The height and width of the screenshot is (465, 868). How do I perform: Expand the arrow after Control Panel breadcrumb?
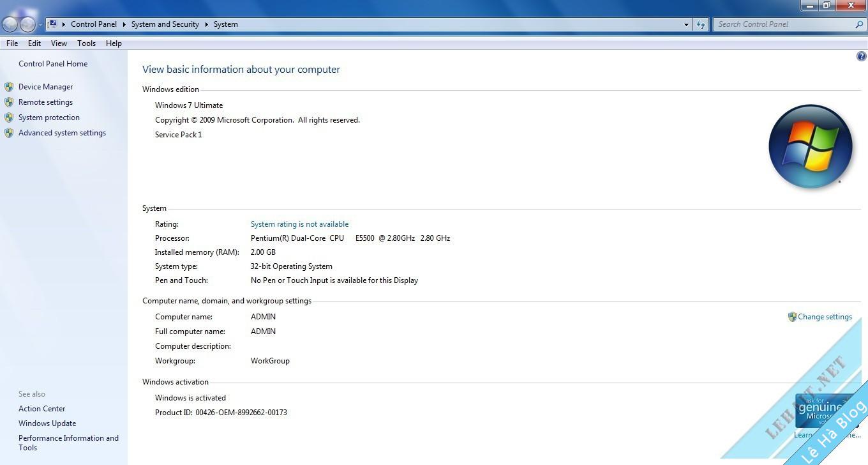click(124, 24)
